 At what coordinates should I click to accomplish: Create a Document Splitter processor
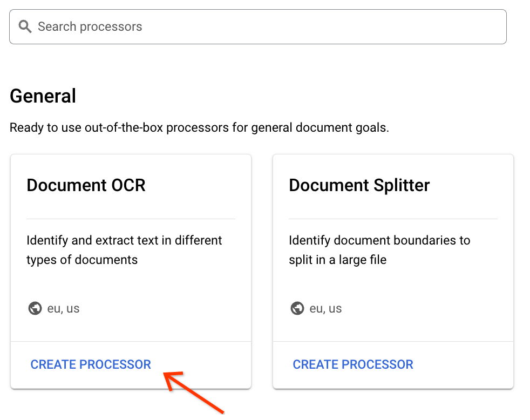click(353, 364)
